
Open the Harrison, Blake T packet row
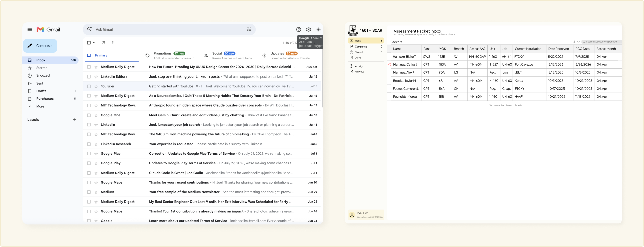point(505,57)
